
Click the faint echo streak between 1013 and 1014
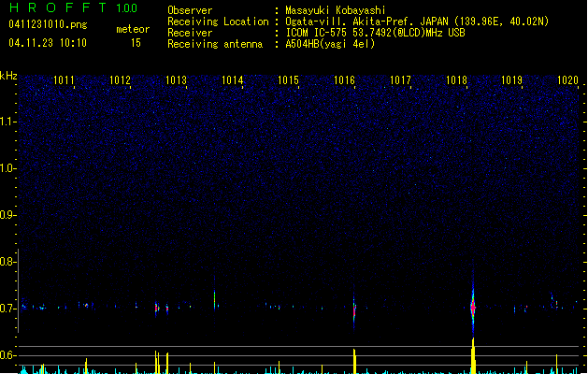tap(214, 298)
